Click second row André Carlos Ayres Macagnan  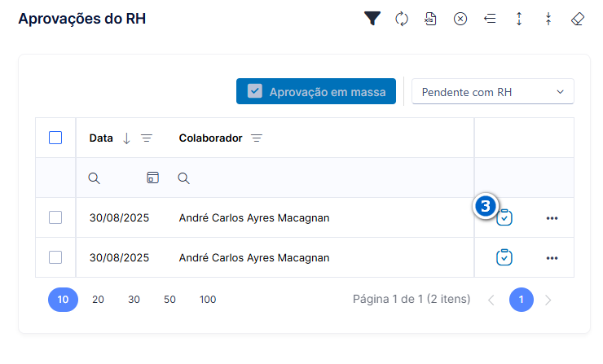tap(254, 257)
